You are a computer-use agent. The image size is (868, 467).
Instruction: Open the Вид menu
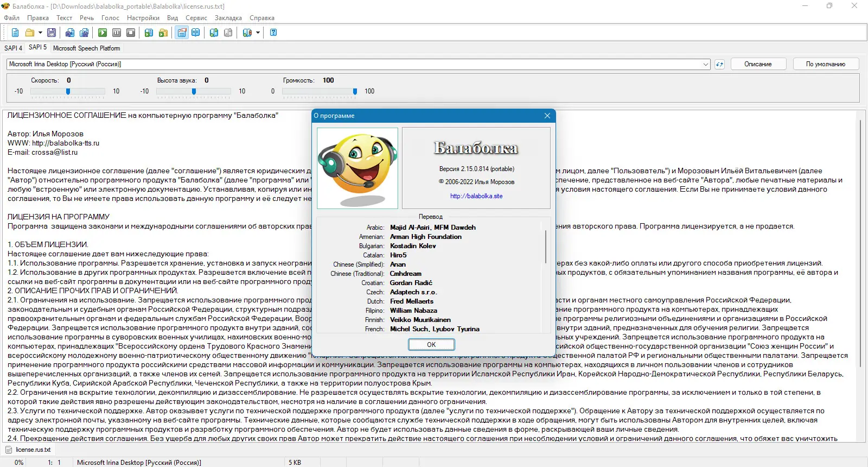click(173, 18)
